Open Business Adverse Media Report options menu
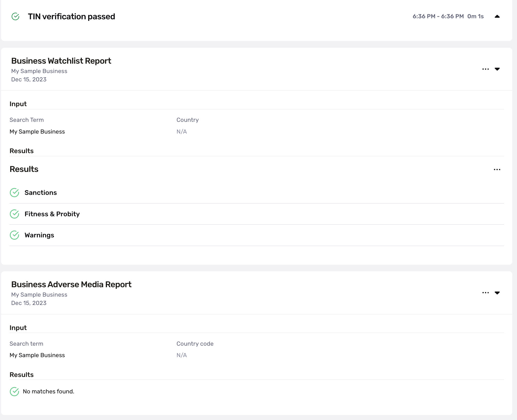The image size is (517, 420). point(485,293)
